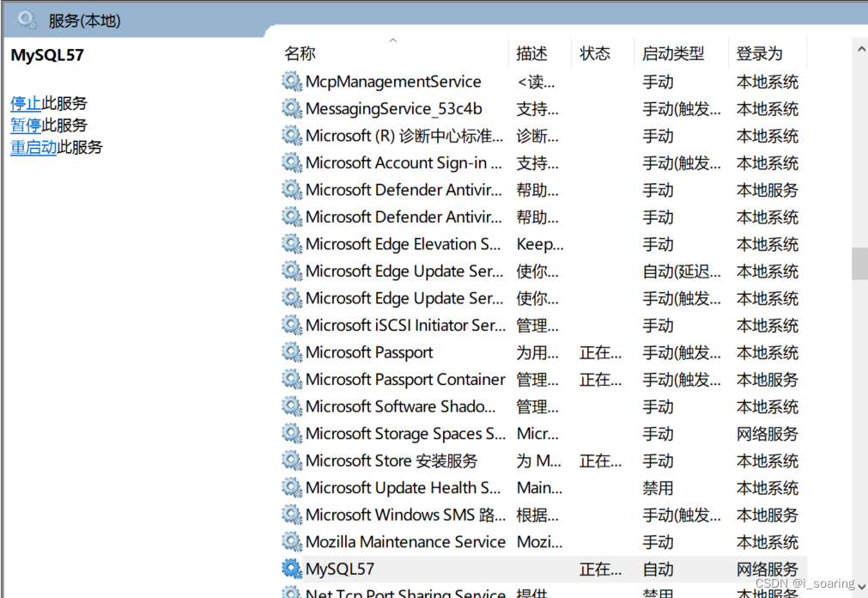Click Micr... description of Microsoft Storage Spaces

click(x=537, y=433)
